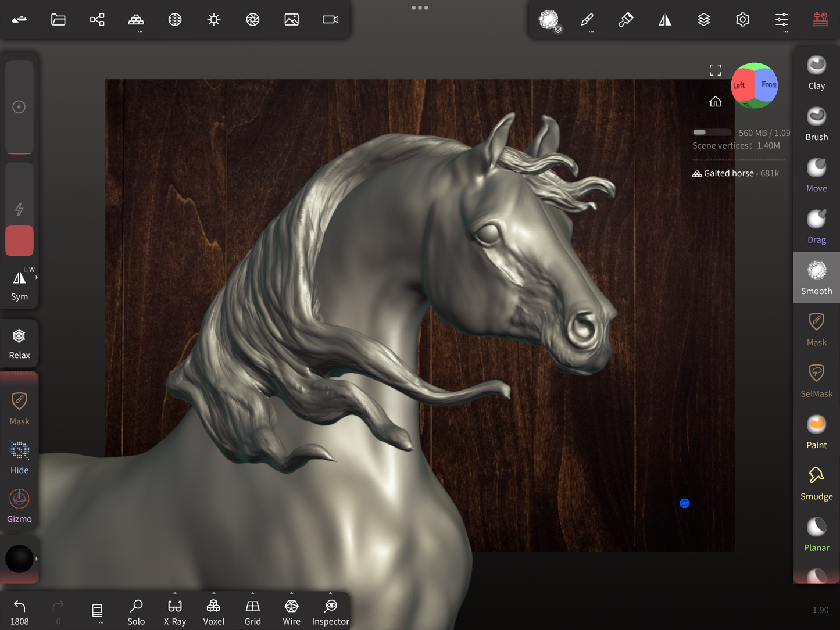Click the red color swatch
The height and width of the screenshot is (630, 840).
(19, 241)
